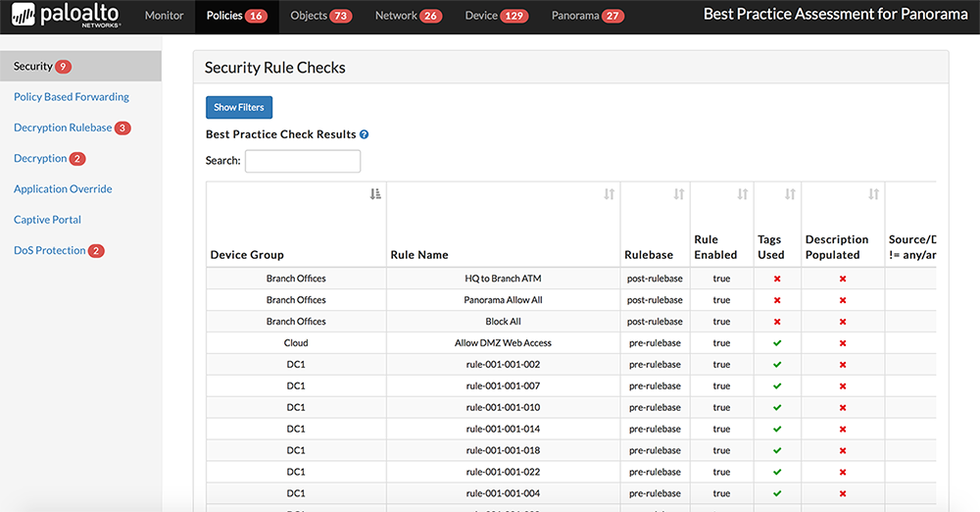Viewport: 980px width, 512px height.
Task: Click green check in Tags Used for rule-001-001-007
Action: coord(777,386)
